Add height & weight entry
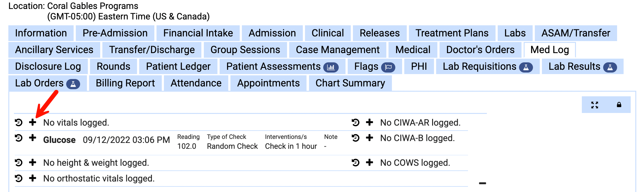644x192 pixels. [32, 162]
